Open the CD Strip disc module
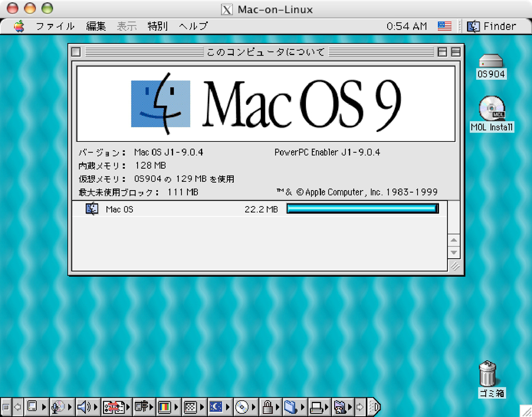 (x=242, y=407)
